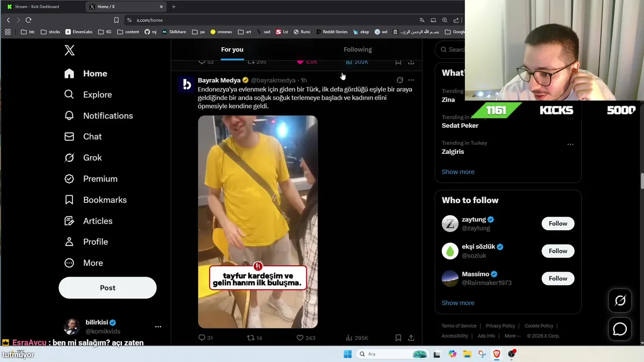The width and height of the screenshot is (644, 362).
Task: Click the Post button
Action: click(x=108, y=288)
